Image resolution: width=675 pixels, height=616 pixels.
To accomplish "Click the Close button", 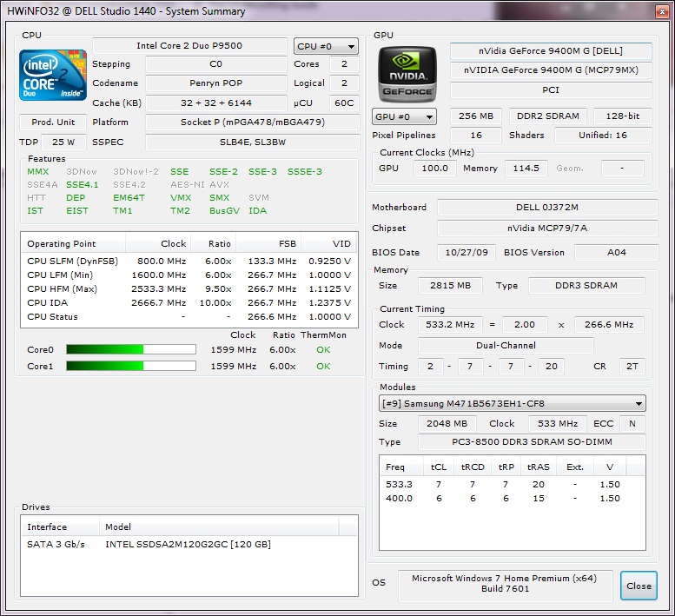I will tap(639, 586).
